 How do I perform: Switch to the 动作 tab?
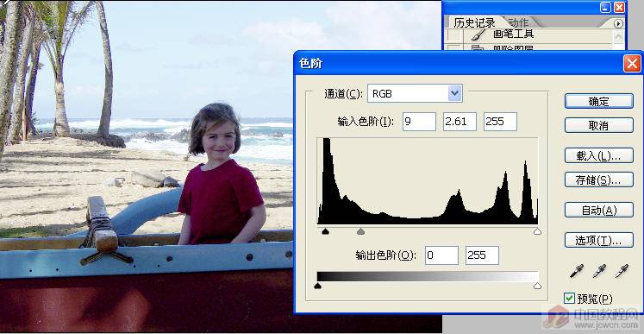pos(518,22)
